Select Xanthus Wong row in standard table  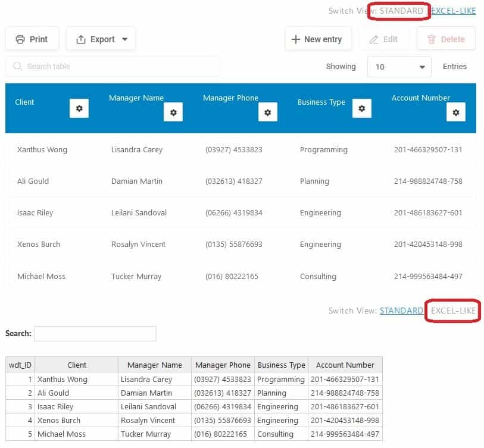click(x=241, y=150)
